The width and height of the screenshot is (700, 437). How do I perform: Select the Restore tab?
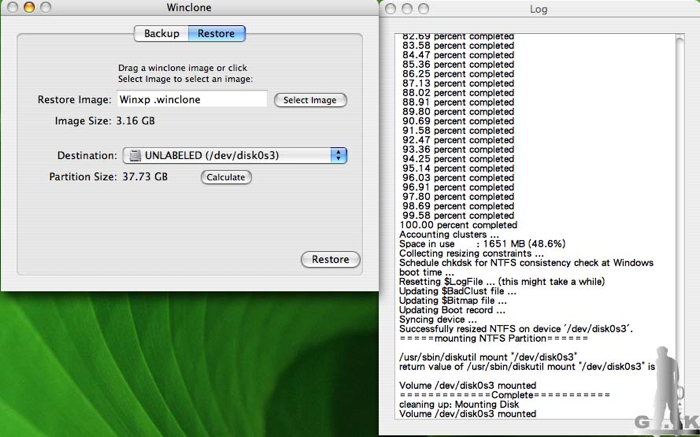coord(217,33)
